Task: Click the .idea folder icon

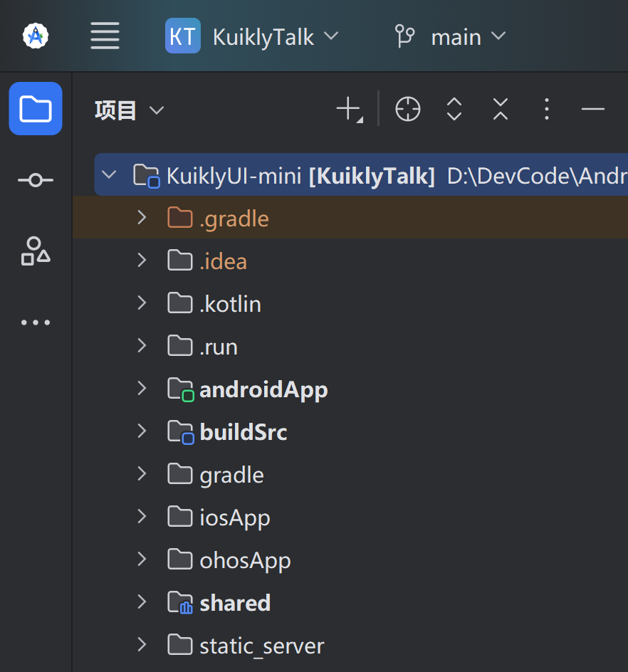Action: coord(179,260)
